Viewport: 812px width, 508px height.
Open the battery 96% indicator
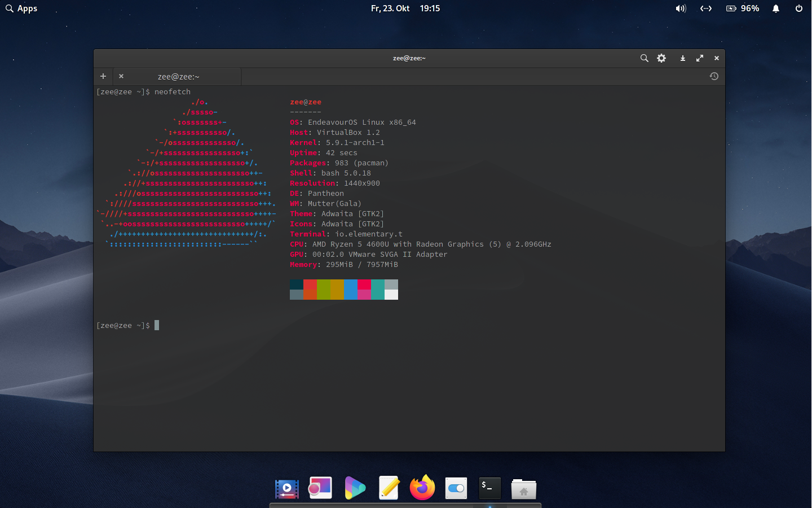pyautogui.click(x=743, y=8)
